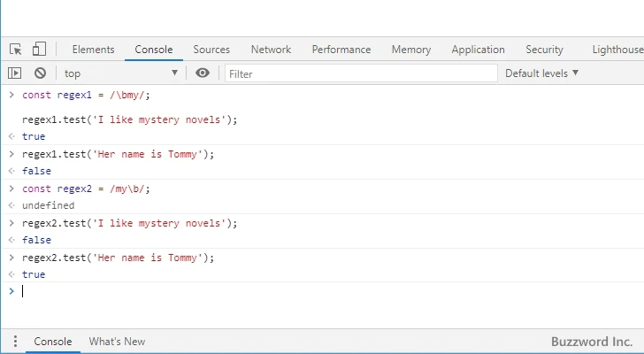Open the Security tab
This screenshot has height=354, width=644.
pyautogui.click(x=544, y=50)
